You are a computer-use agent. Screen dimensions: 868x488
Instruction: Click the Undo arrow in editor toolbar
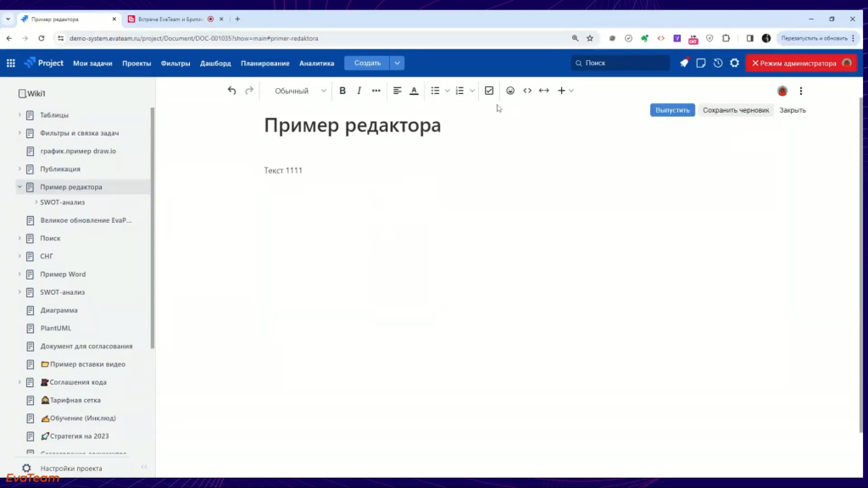point(231,91)
